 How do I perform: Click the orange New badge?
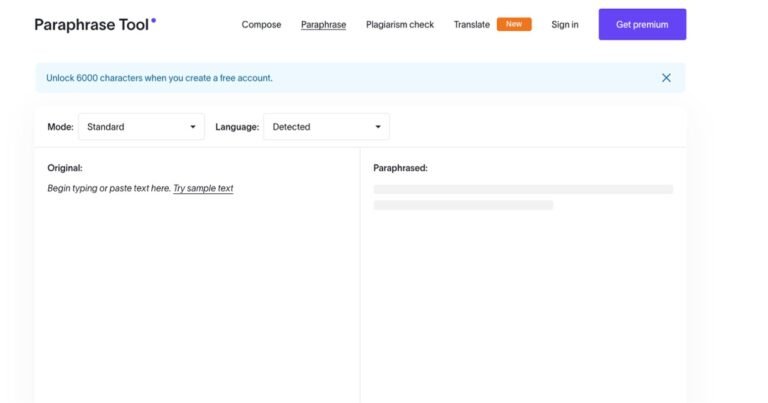coord(514,24)
